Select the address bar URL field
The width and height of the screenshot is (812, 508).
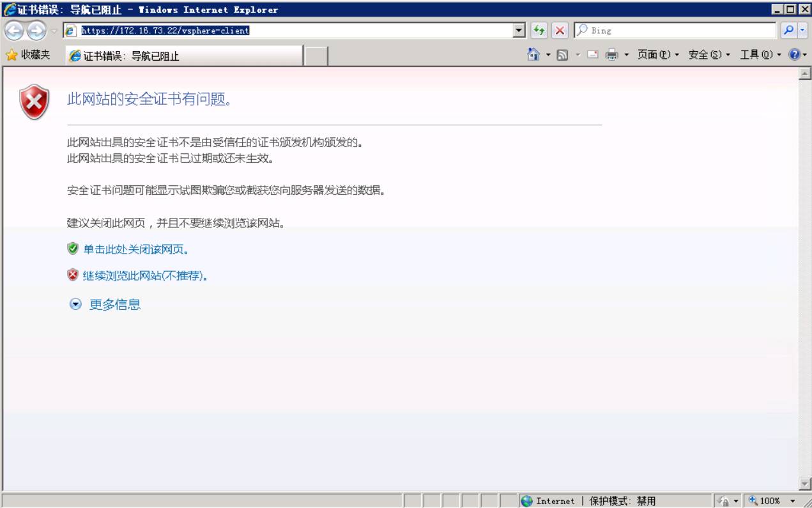[289, 30]
